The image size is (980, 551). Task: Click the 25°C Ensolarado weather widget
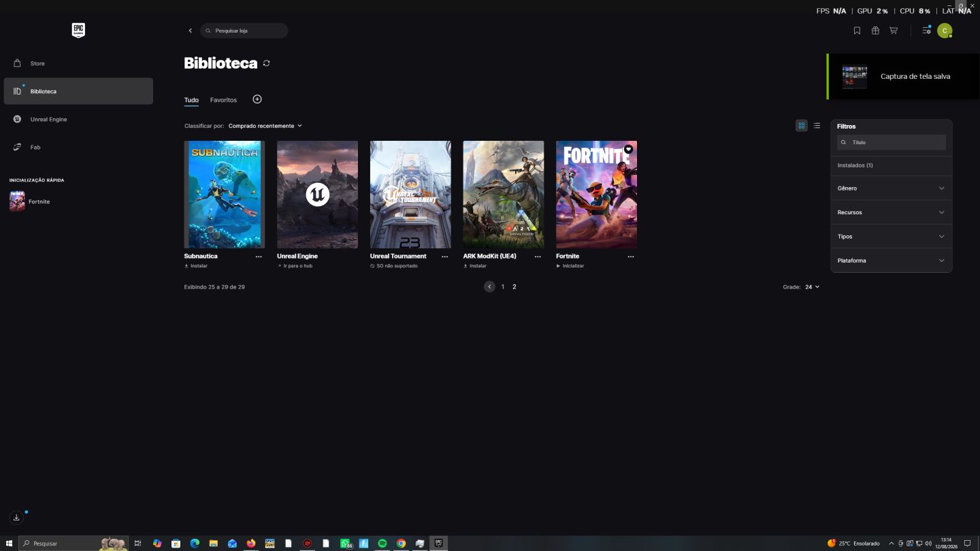tap(853, 544)
